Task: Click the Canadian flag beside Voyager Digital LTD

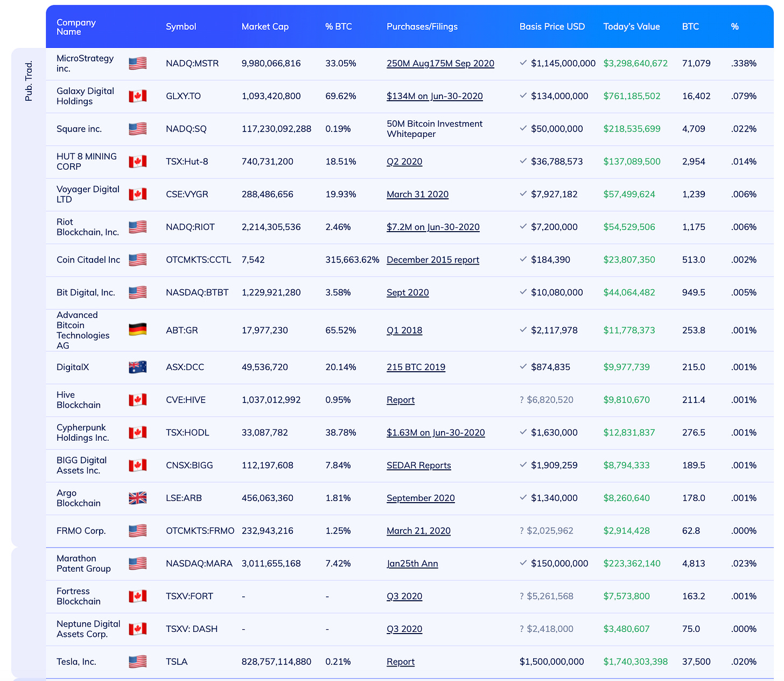Action: click(x=137, y=194)
